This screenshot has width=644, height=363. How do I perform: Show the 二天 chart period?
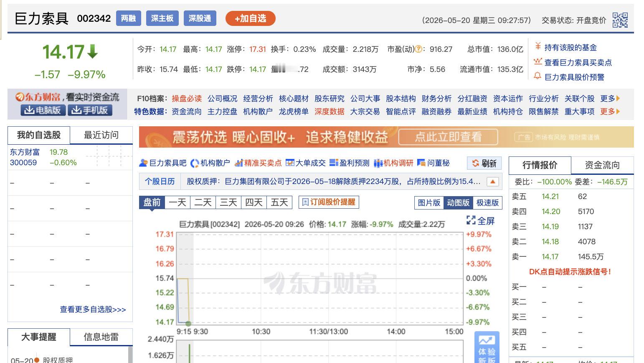point(203,202)
